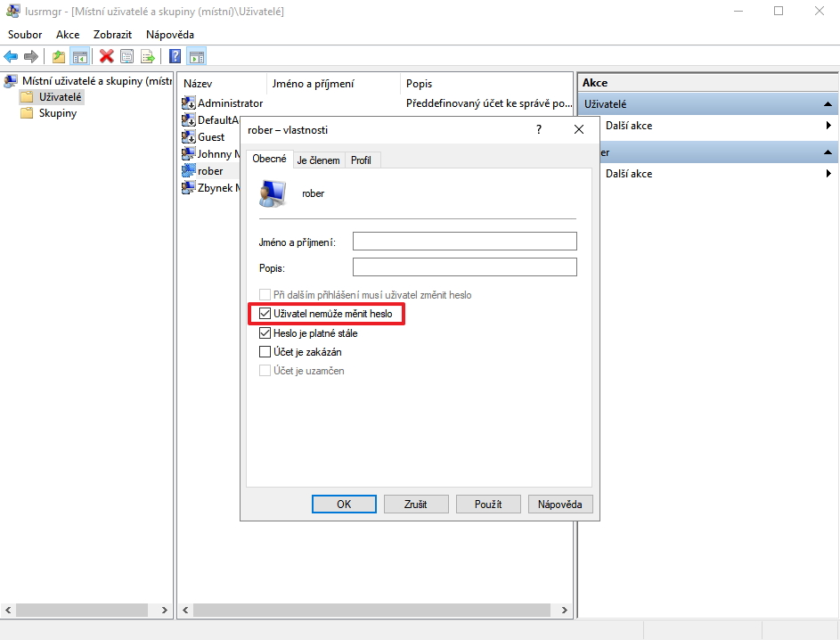
Task: Click the Zrušit button
Action: (416, 505)
